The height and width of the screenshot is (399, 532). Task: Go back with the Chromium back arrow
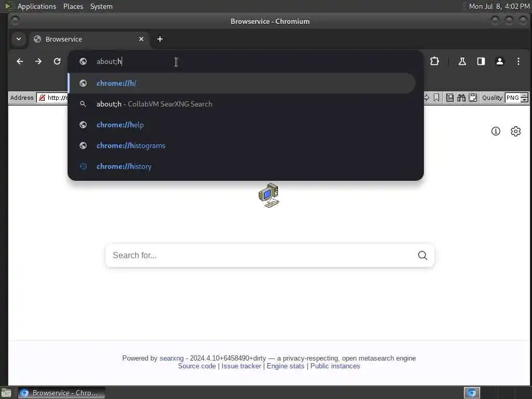pos(20,61)
